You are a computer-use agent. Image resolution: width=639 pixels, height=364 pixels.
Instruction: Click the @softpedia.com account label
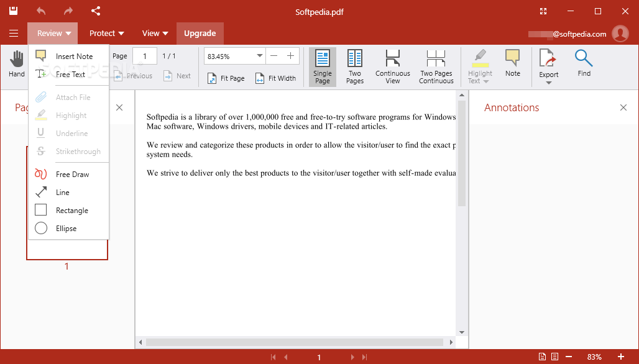point(579,34)
